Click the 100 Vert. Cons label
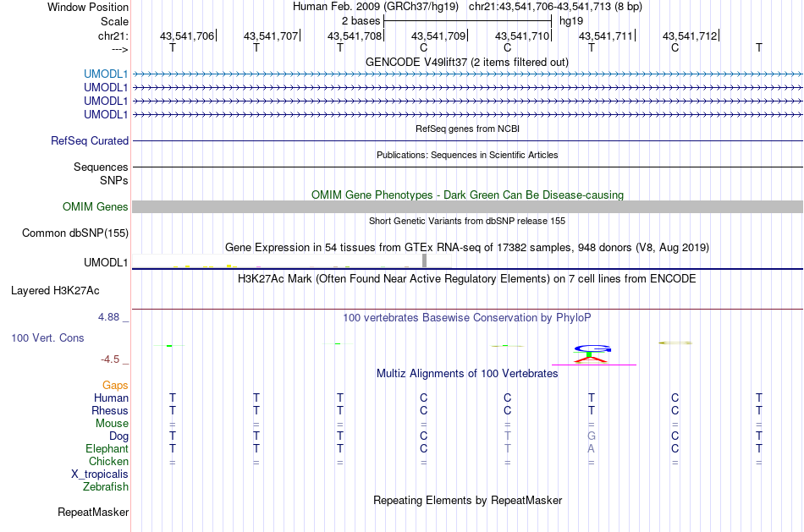Screen dimensions: 804x532 point(47,338)
